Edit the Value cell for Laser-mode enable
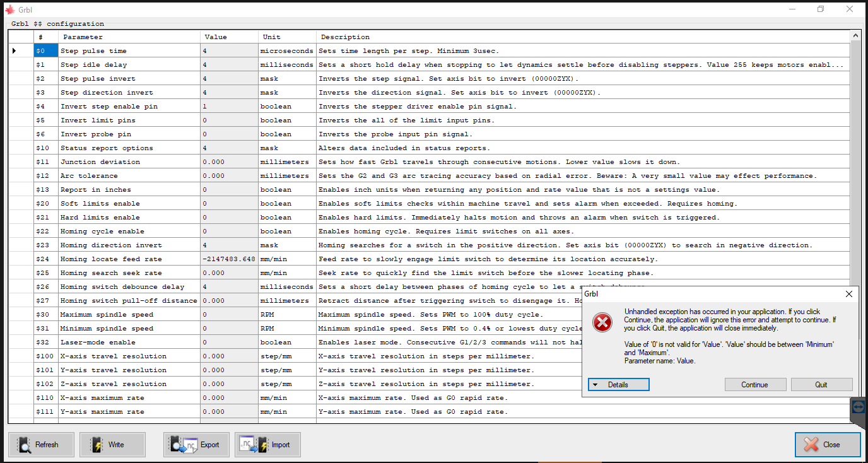 [x=230, y=343]
